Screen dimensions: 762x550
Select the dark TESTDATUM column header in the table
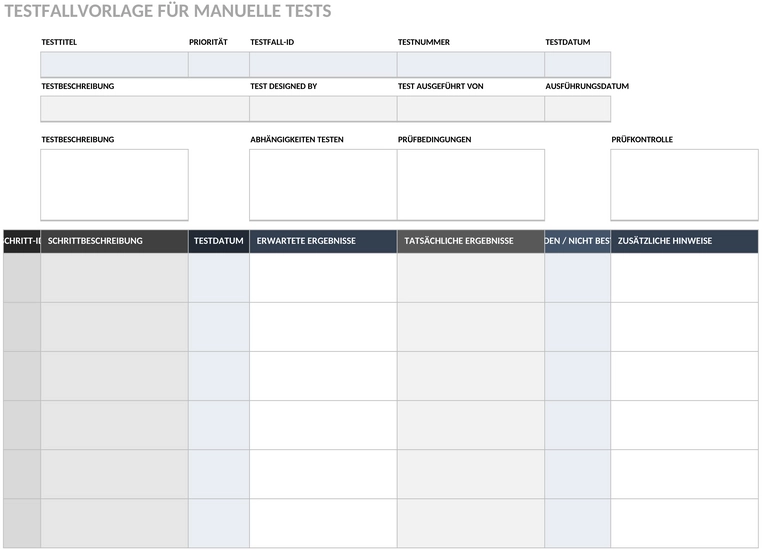[x=219, y=241]
